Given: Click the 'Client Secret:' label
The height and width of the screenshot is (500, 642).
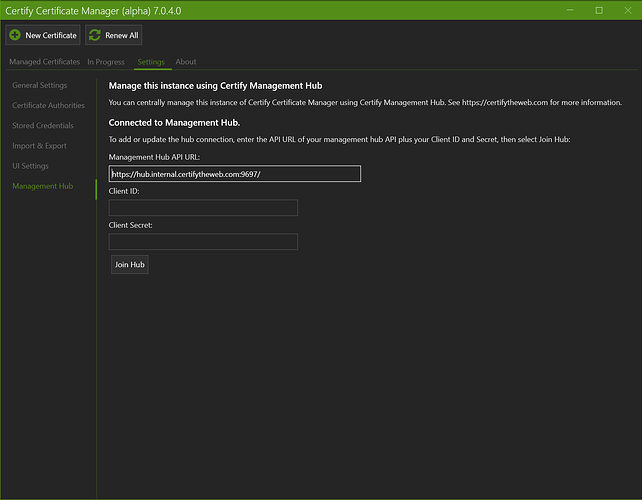Looking at the screenshot, I should 131,225.
